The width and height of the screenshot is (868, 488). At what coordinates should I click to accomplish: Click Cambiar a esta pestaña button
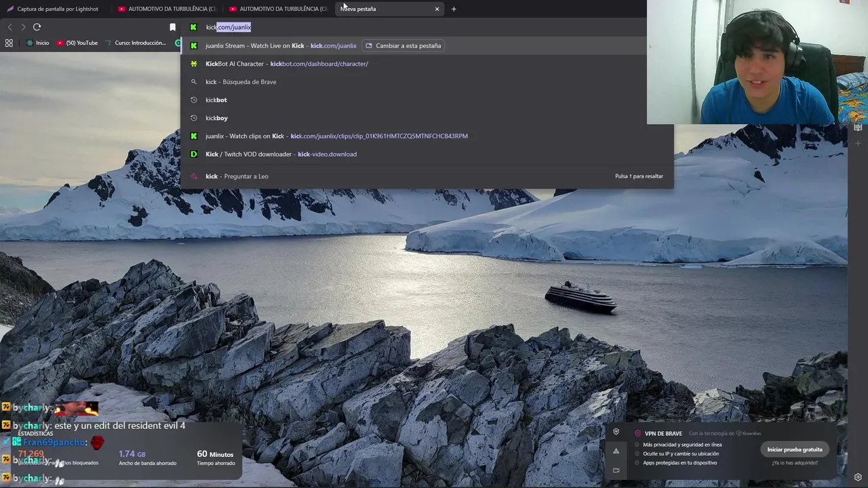[403, 45]
